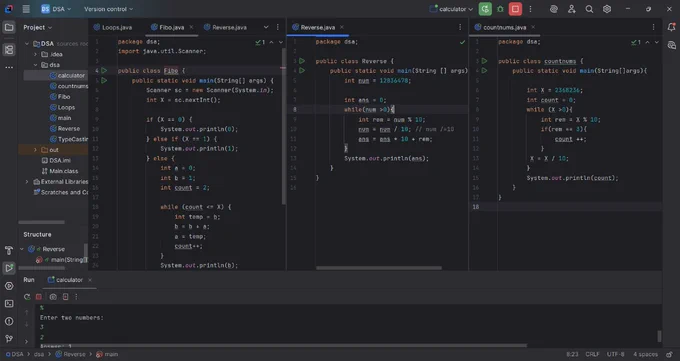Open the Version control dropdown

click(108, 9)
